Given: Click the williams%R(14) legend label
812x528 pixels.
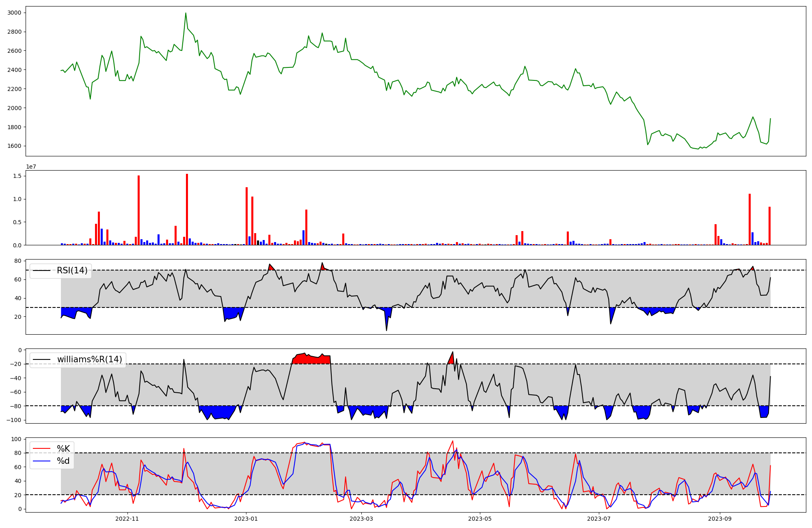Looking at the screenshot, I should tap(89, 359).
